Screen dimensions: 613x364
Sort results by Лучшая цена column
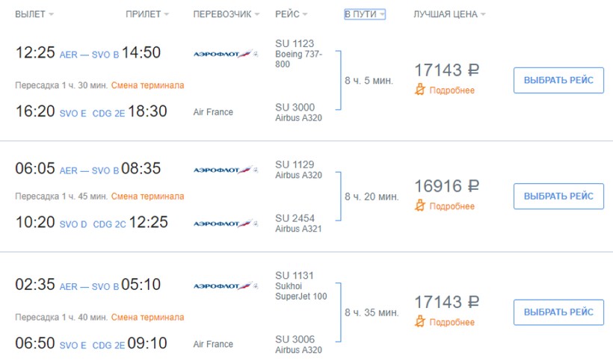pyautogui.click(x=449, y=14)
